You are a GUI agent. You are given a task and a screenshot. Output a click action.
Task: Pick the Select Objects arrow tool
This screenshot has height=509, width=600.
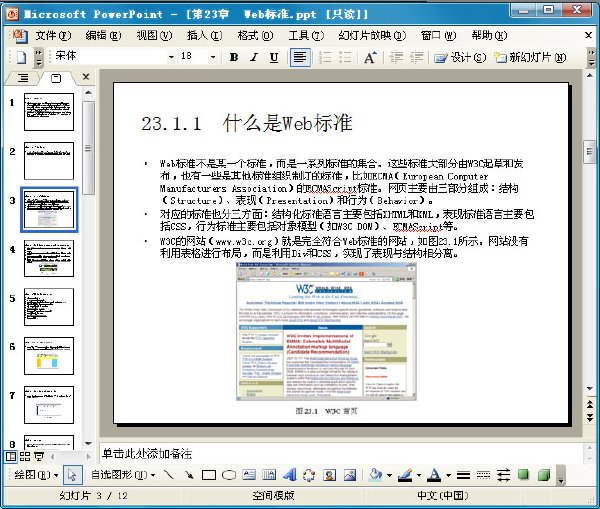pyautogui.click(x=72, y=475)
